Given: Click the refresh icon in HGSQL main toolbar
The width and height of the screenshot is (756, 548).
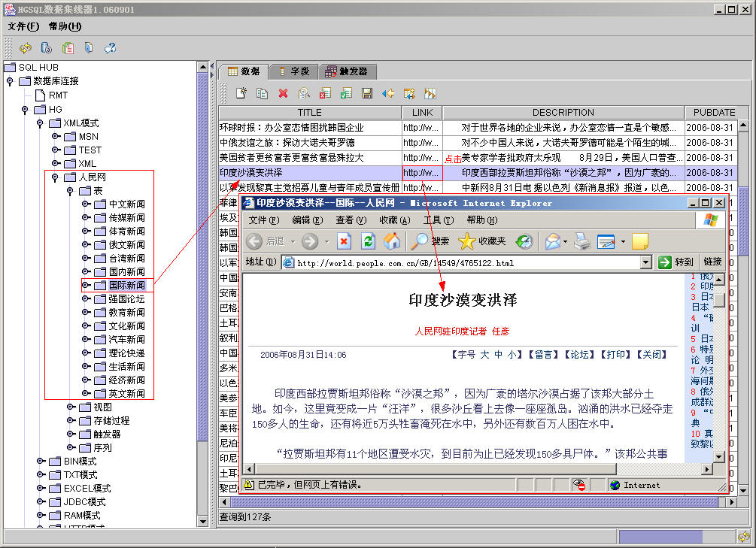Looking at the screenshot, I should click(25, 47).
